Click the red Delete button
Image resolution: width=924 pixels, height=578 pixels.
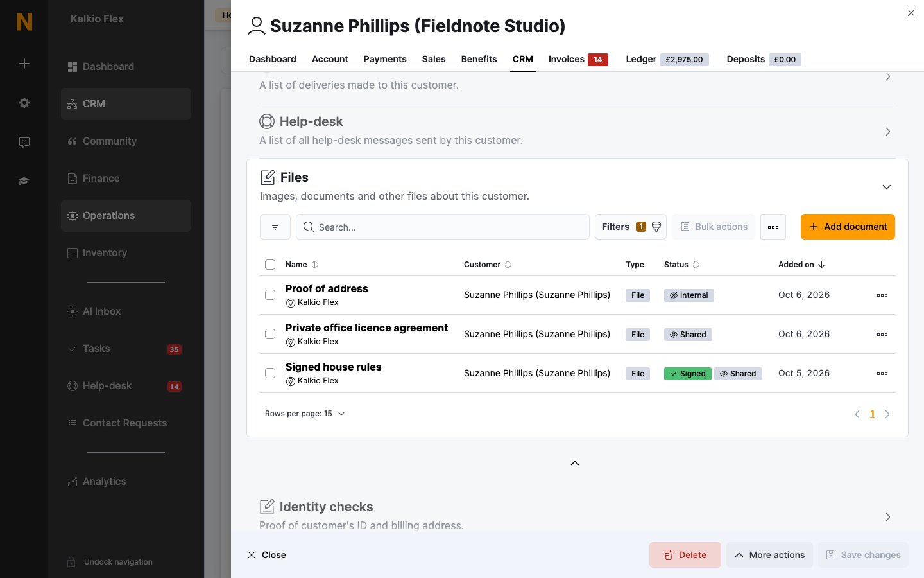[x=685, y=555]
